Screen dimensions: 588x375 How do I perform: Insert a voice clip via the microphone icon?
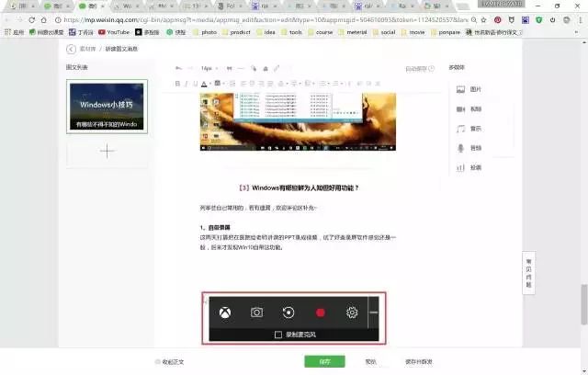pos(469,148)
